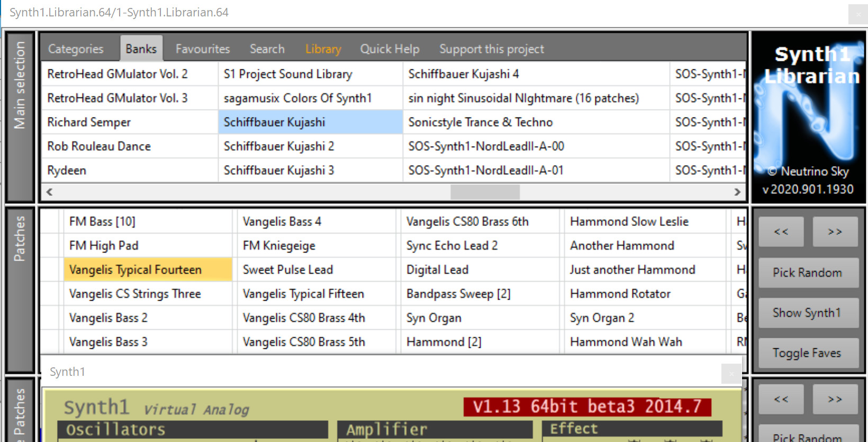Click the Show Synth1 button
The width and height of the screenshot is (868, 442).
coord(808,313)
